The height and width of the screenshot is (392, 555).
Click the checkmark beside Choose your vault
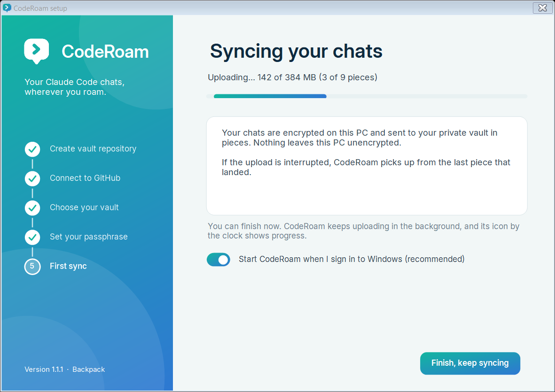tap(32, 208)
